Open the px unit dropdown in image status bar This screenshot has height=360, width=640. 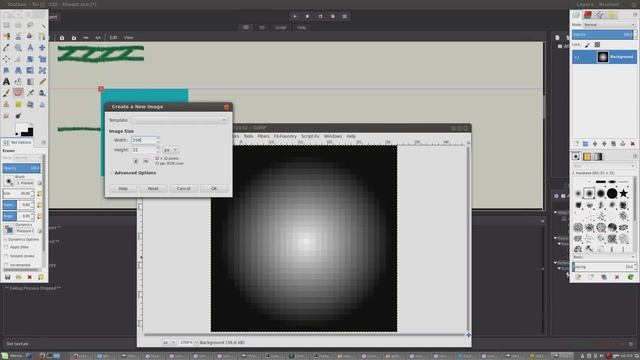click(169, 342)
